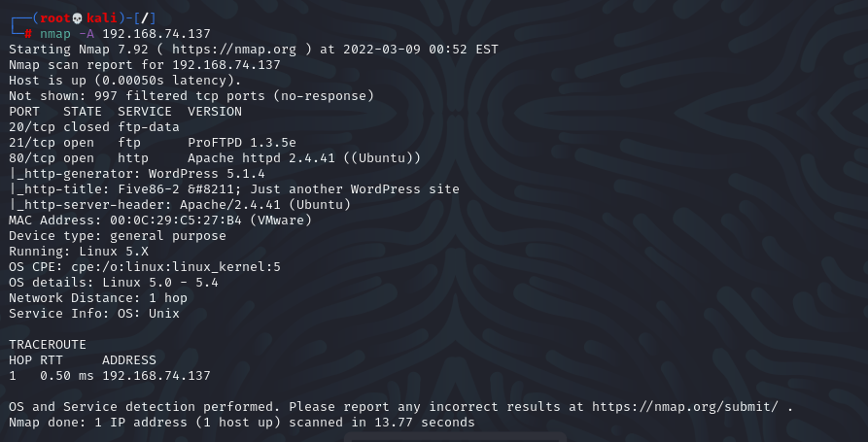868x442 pixels.
Task: Click the root username in the prompt
Action: click(x=55, y=18)
